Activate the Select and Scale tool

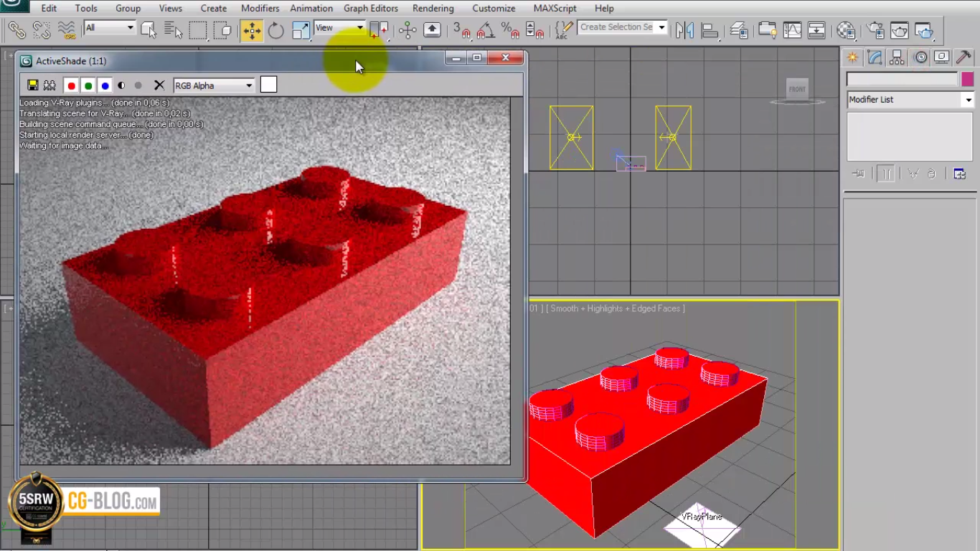(301, 30)
